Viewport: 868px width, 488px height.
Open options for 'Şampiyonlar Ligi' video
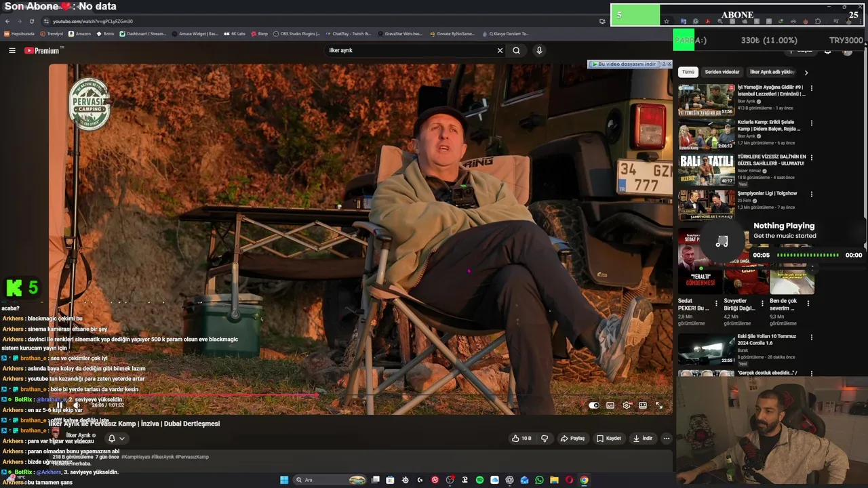tap(811, 194)
